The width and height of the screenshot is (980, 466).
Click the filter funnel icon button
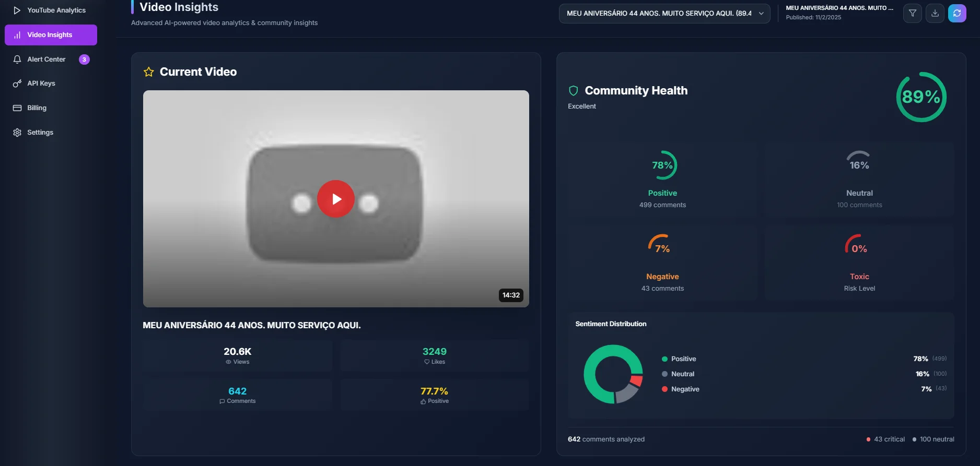click(912, 14)
